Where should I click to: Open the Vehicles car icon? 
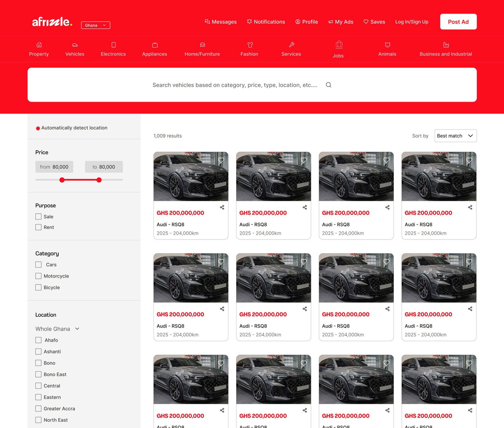click(x=75, y=45)
